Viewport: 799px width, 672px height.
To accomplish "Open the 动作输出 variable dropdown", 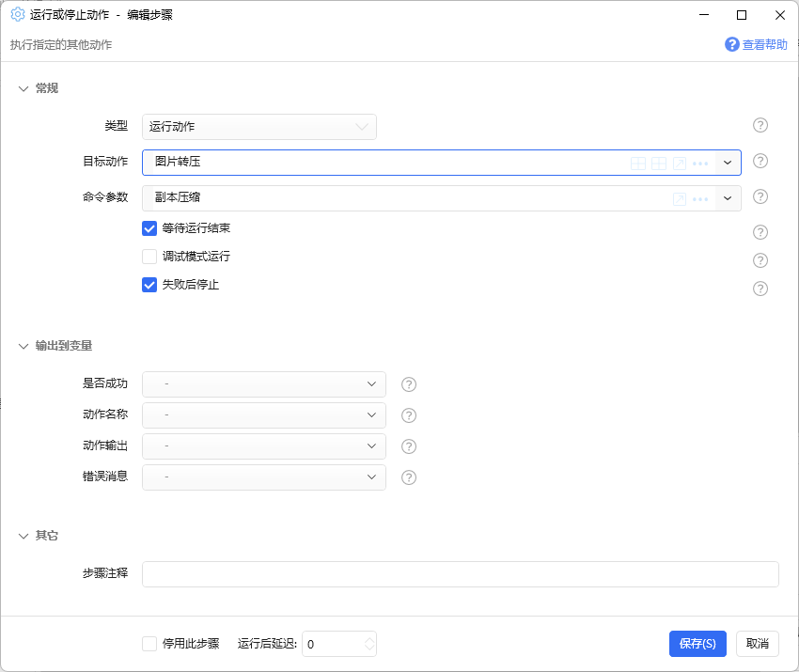I will [264, 446].
